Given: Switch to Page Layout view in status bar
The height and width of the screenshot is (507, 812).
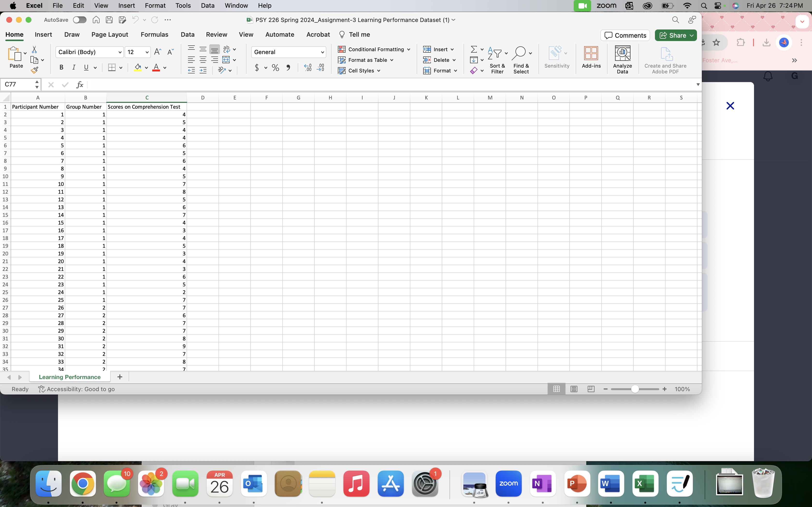Looking at the screenshot, I should (574, 389).
